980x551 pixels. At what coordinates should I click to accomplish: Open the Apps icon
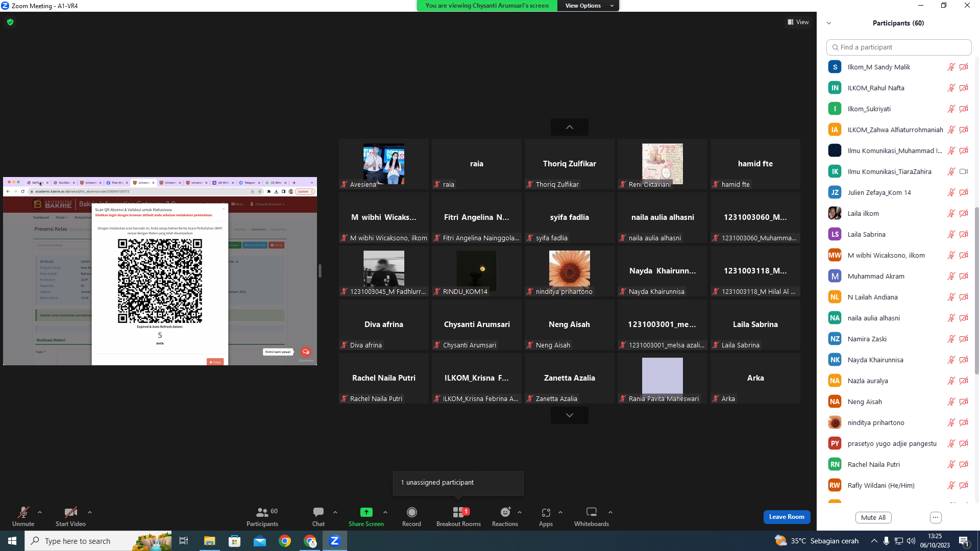click(546, 512)
